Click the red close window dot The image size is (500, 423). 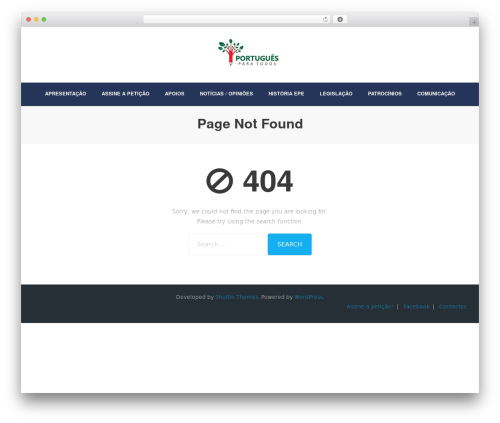tap(29, 20)
